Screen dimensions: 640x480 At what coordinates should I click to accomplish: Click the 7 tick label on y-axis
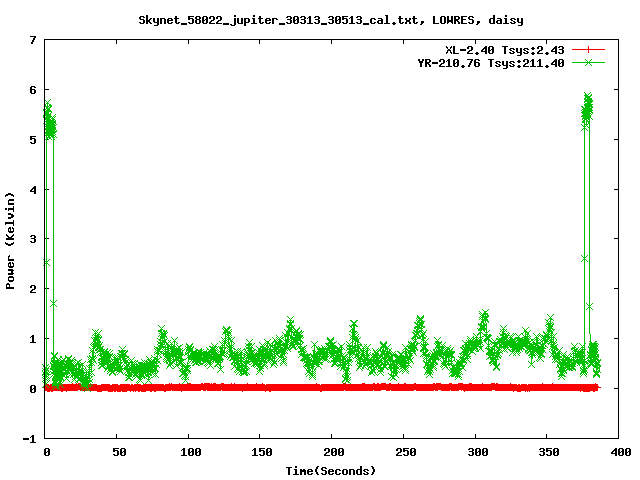pos(33,40)
